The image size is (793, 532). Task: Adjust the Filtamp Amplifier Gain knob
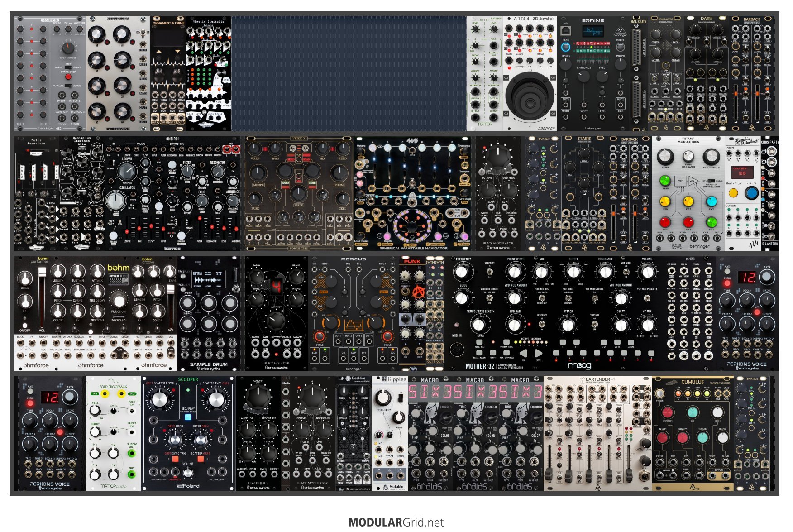711,157
